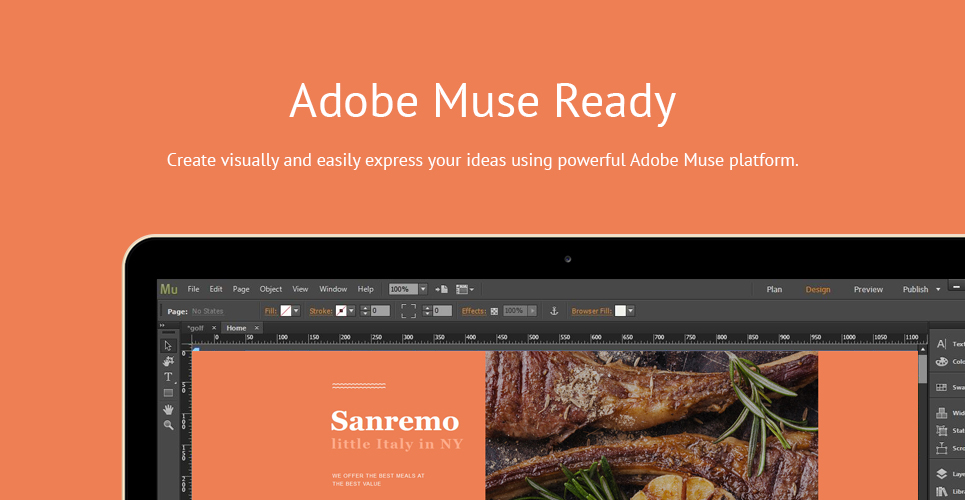The height and width of the screenshot is (500, 965).
Task: Click the Browser Fill label link
Action: (x=592, y=312)
